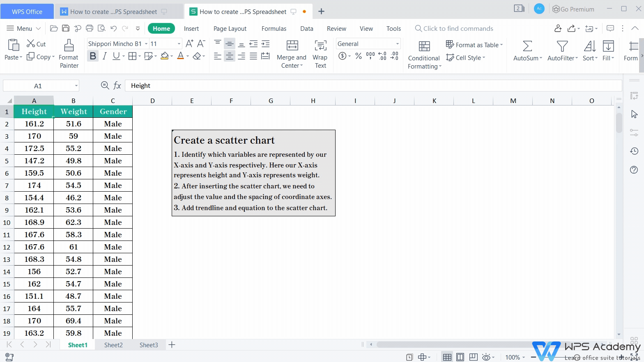Click the fill color bucket swatch
The height and width of the screenshot is (362, 644).
(x=165, y=56)
